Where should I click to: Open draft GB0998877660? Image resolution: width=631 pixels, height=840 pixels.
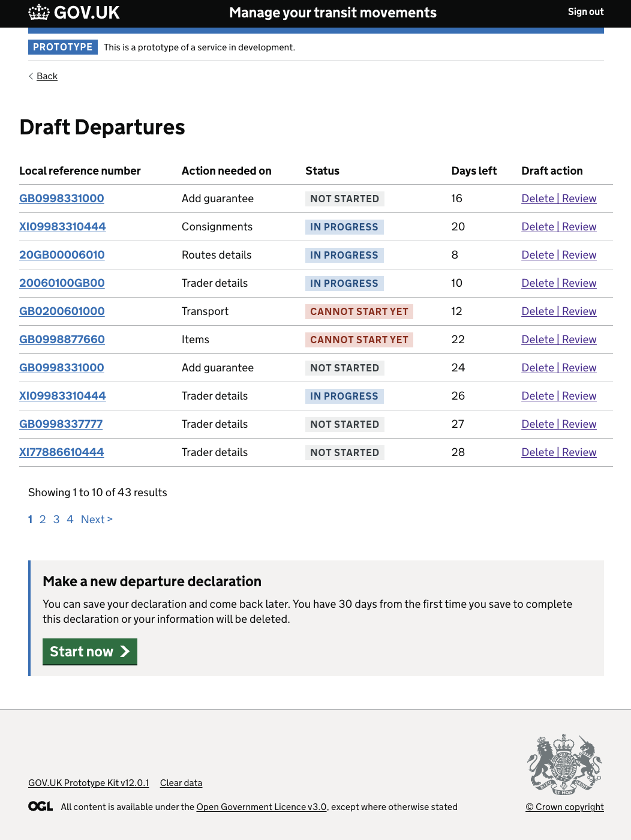[x=62, y=340]
